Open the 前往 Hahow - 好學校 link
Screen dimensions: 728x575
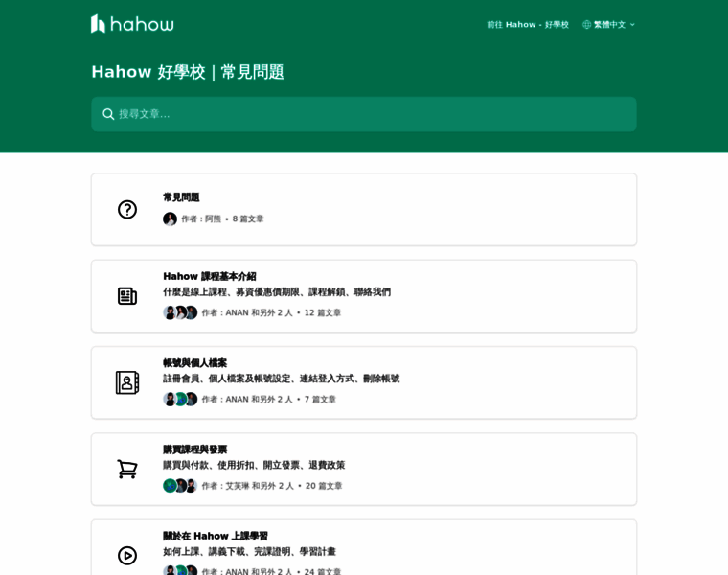pyautogui.click(x=528, y=25)
